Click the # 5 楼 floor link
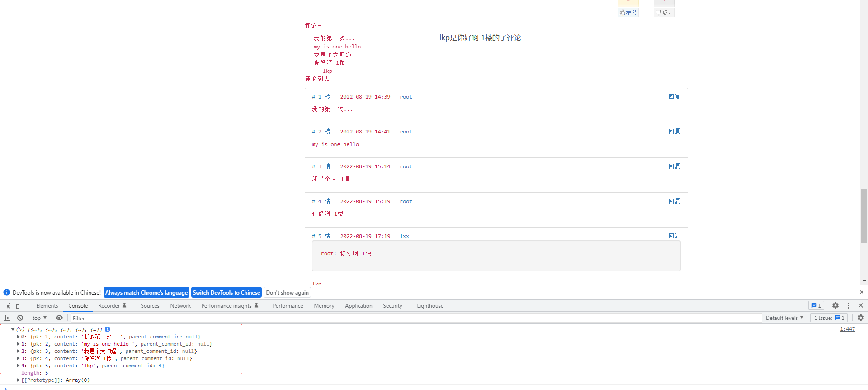The width and height of the screenshot is (868, 390). pyautogui.click(x=321, y=236)
